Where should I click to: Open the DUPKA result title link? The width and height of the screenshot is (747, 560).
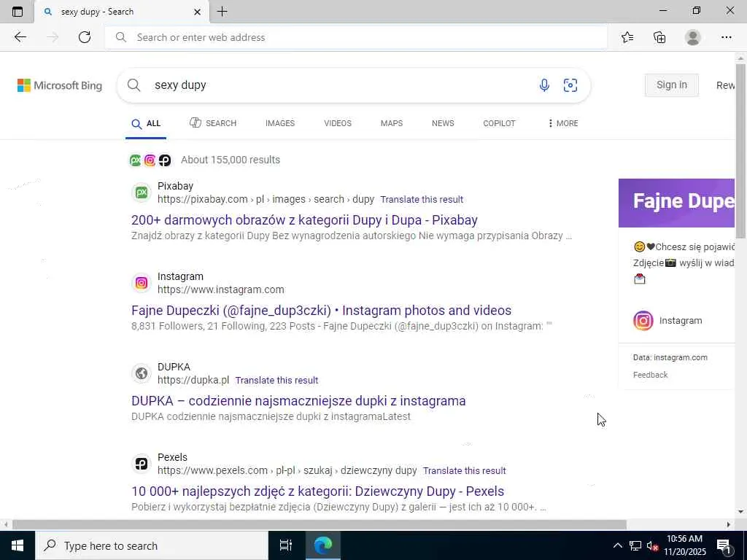pyautogui.click(x=298, y=401)
